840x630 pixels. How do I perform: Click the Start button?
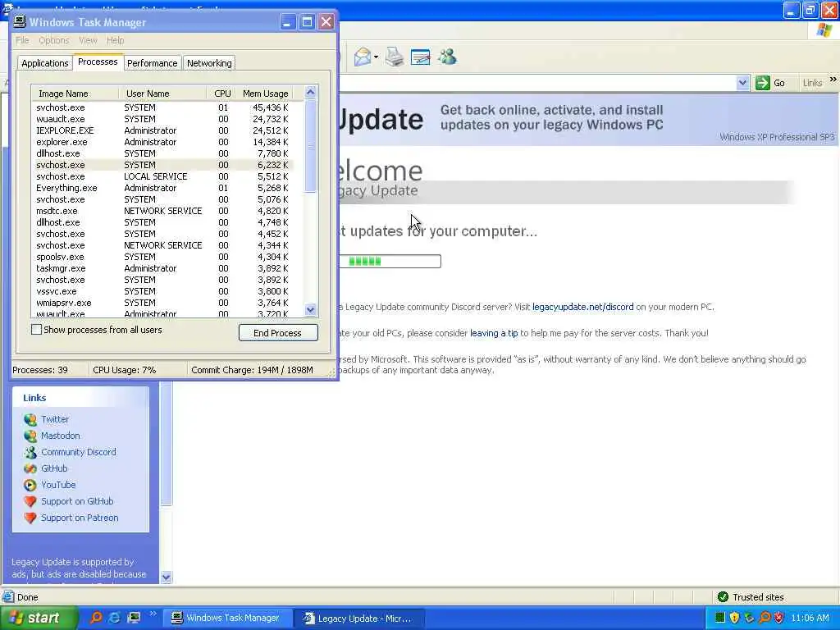(x=39, y=619)
